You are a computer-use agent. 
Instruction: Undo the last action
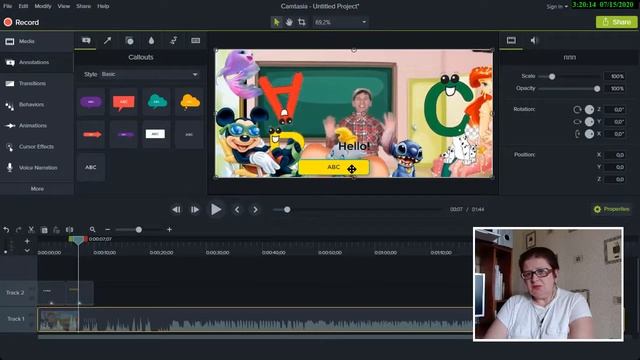click(x=6, y=230)
